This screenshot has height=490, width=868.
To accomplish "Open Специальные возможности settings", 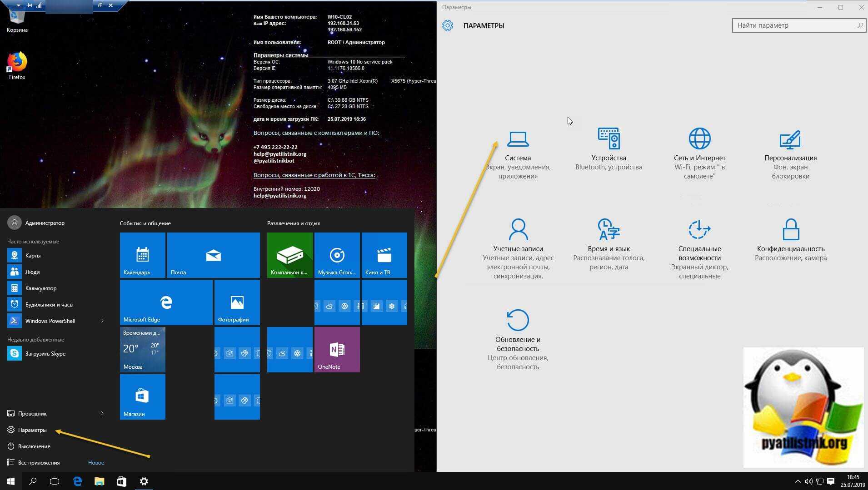I will (x=699, y=249).
